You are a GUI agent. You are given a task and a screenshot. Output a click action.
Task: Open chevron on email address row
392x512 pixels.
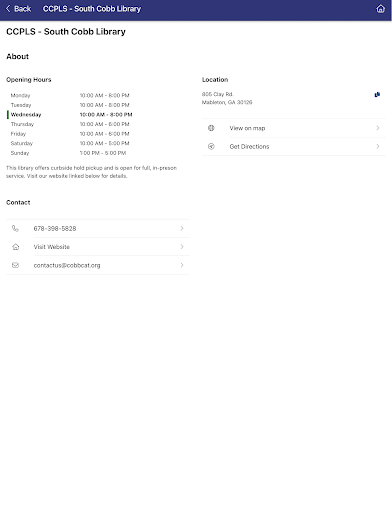(182, 265)
